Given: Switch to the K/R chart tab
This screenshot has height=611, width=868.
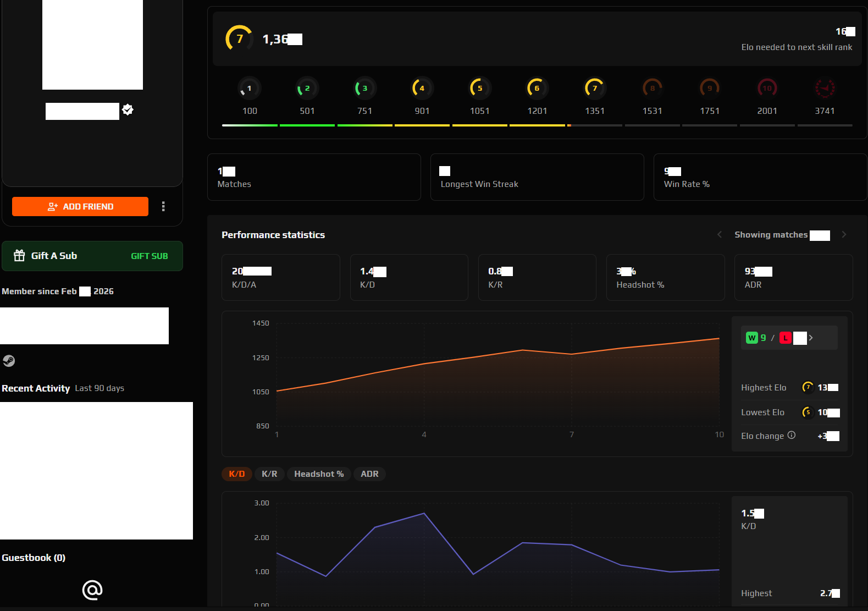Looking at the screenshot, I should pyautogui.click(x=269, y=474).
